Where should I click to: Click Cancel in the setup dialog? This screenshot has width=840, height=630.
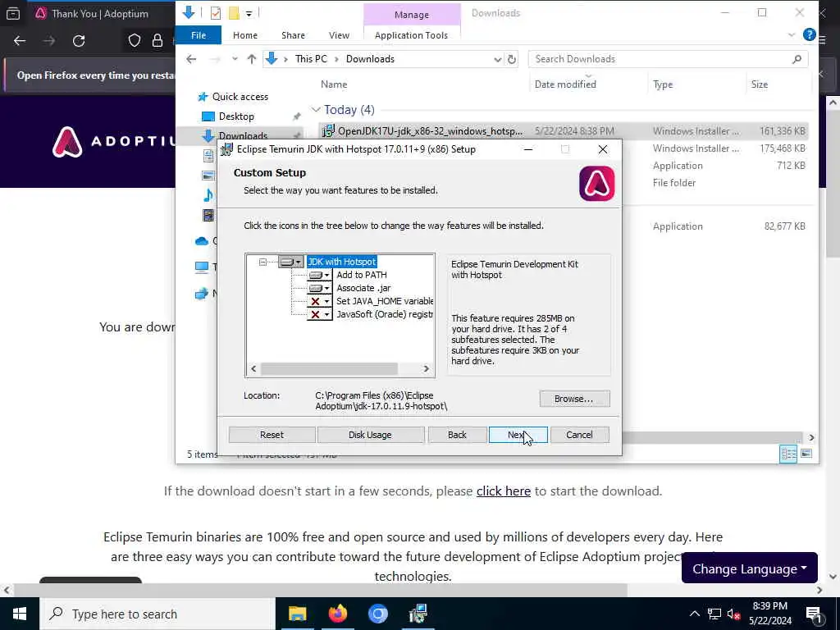click(x=579, y=435)
